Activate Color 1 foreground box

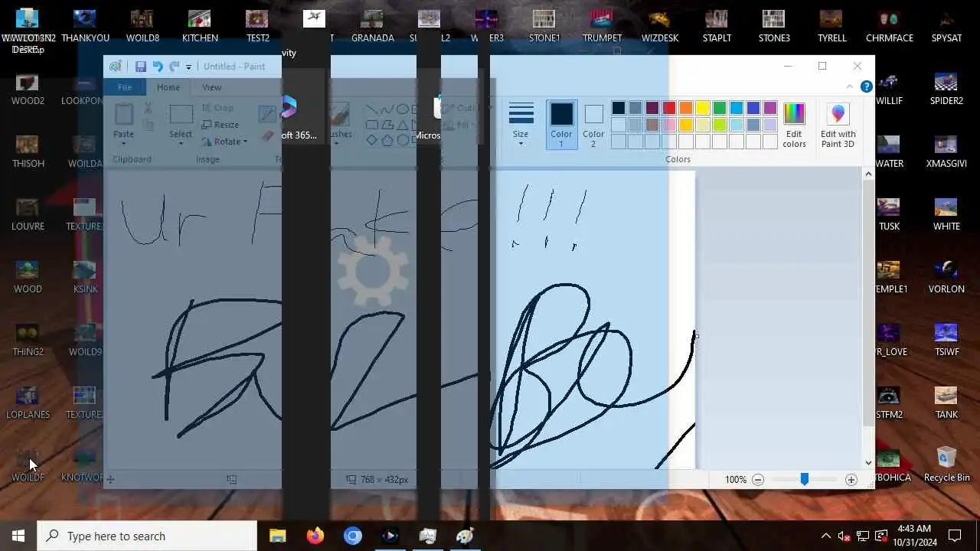click(x=561, y=124)
